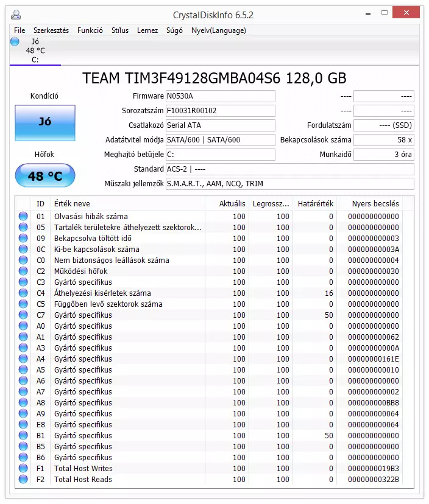Click status orb for Bekapcsolva töltött idő
Image resolution: width=429 pixels, height=504 pixels.
[x=23, y=238]
